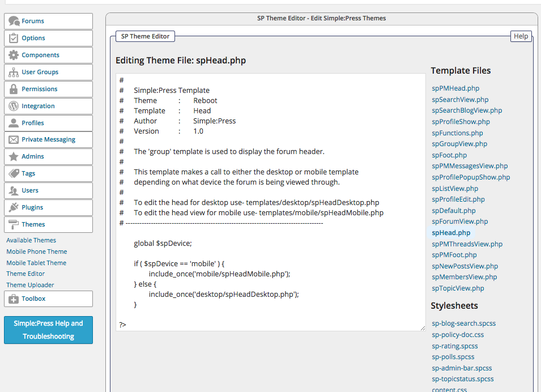Viewport: 541px width, 392px height.
Task: Open spPMThreadsView.php template file
Action: pyautogui.click(x=467, y=244)
